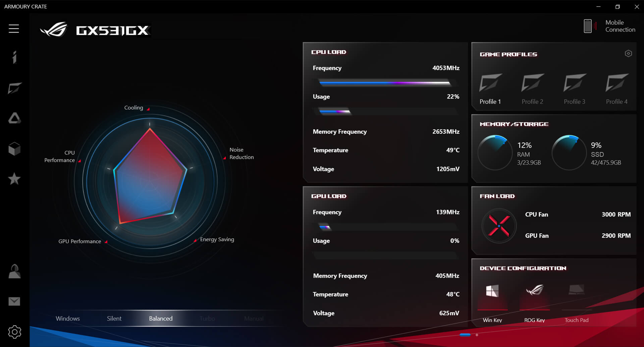The height and width of the screenshot is (347, 644).
Task: Open the system info sidebar icon
Action: [x=14, y=57]
